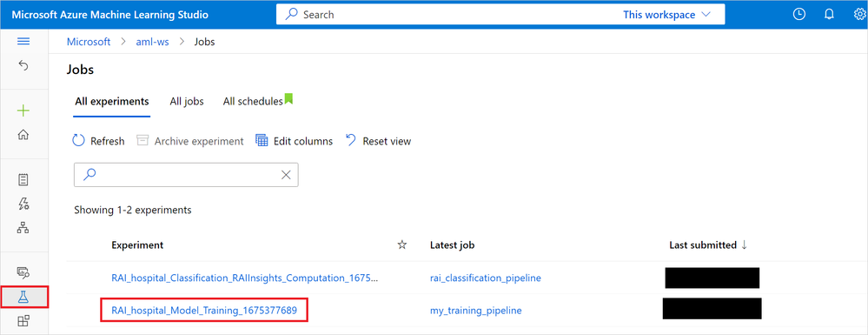Image resolution: width=868 pixels, height=335 pixels.
Task: Click the green bookmark beside All schedules
Action: (x=288, y=99)
